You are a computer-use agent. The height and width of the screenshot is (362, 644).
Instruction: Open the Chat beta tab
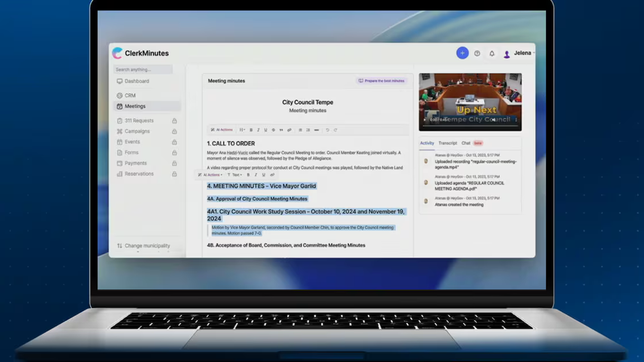coord(466,143)
